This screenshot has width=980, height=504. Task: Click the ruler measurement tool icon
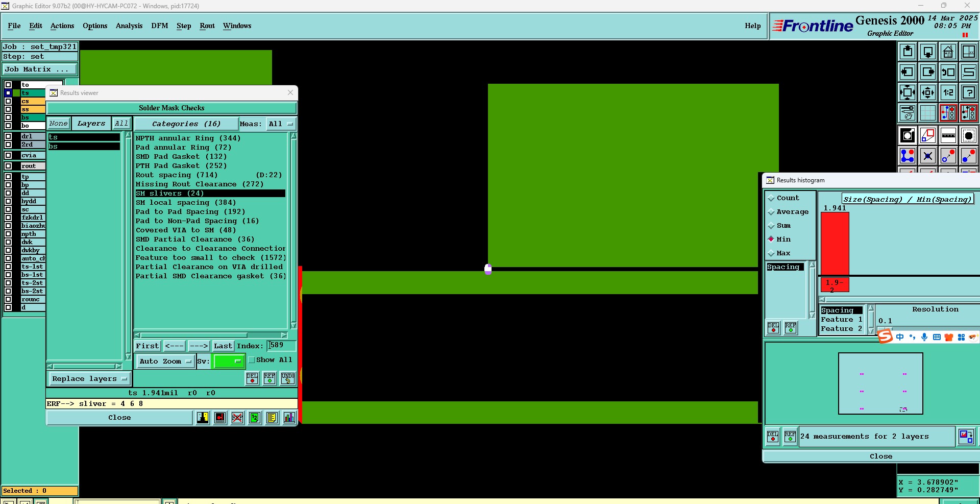tap(948, 135)
